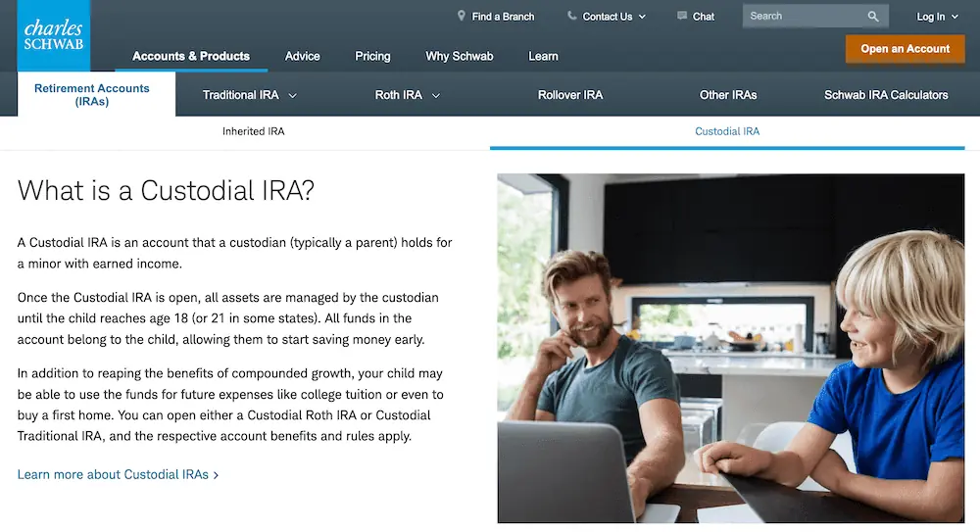
Task: Open the Accounts & Products menu
Action: click(191, 56)
